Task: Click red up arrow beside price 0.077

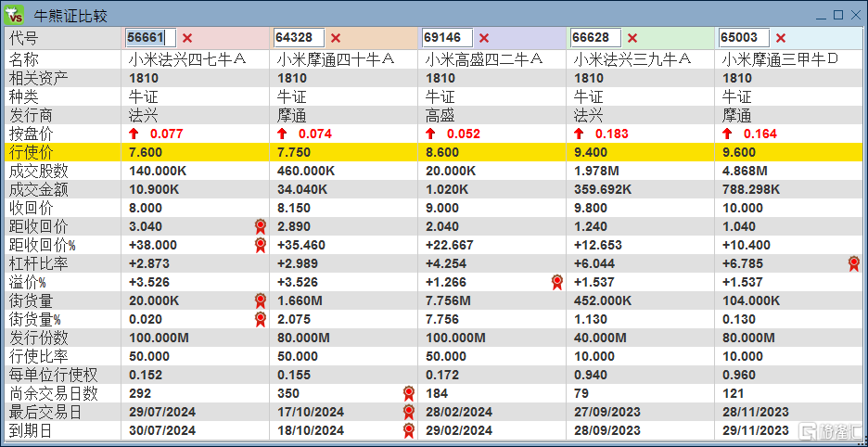Action: pos(134,134)
